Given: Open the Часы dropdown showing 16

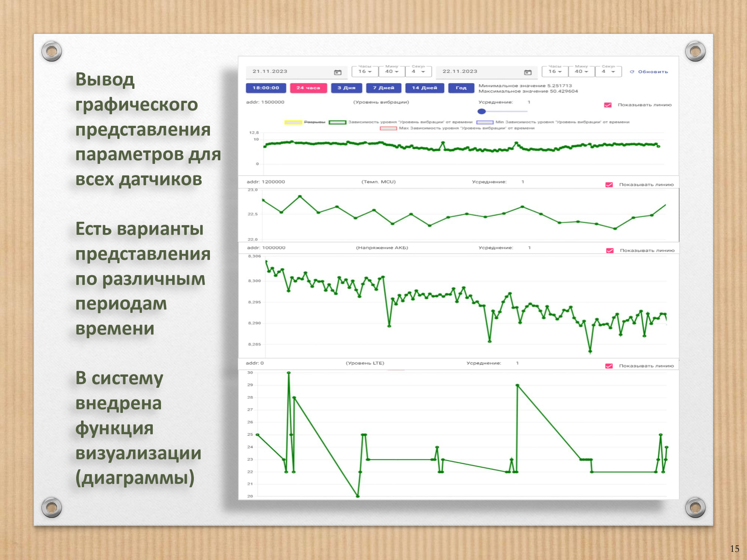Looking at the screenshot, I should (366, 72).
